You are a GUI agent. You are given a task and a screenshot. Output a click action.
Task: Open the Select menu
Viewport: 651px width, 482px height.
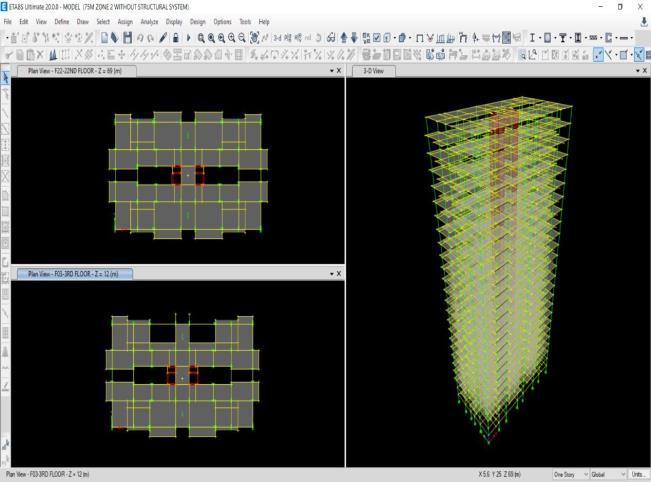pyautogui.click(x=103, y=22)
